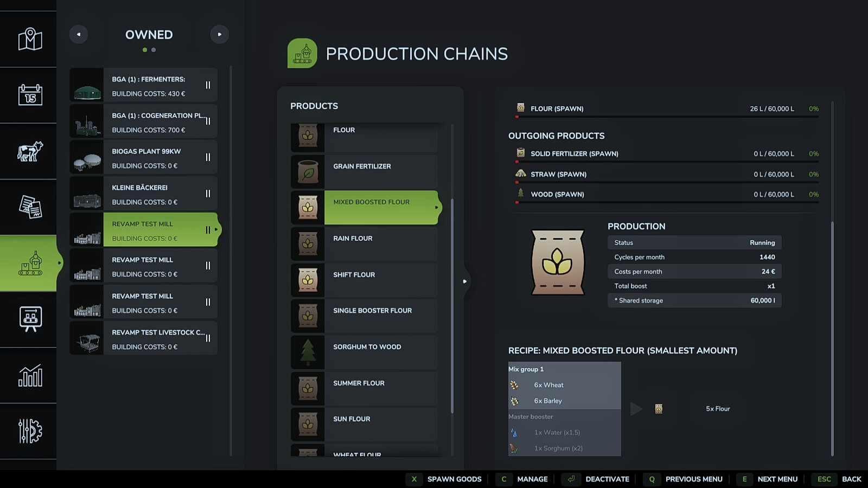Click the Shift Flour sack icon

[308, 280]
